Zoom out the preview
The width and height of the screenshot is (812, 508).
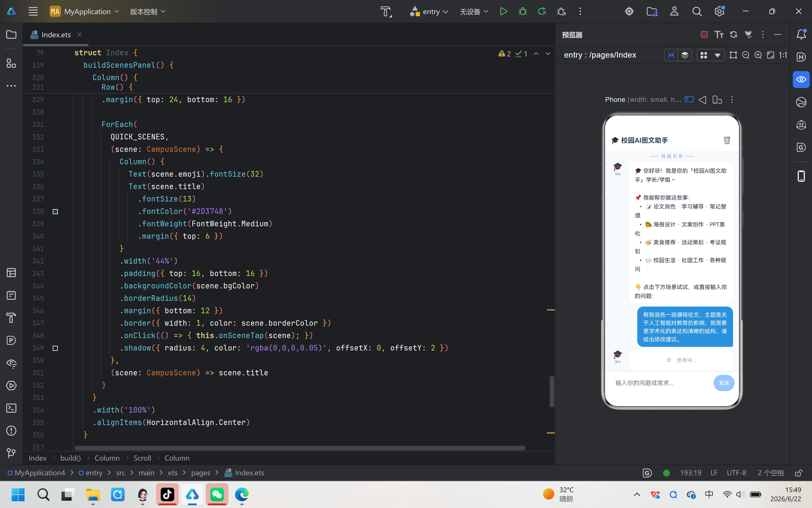tap(745, 55)
